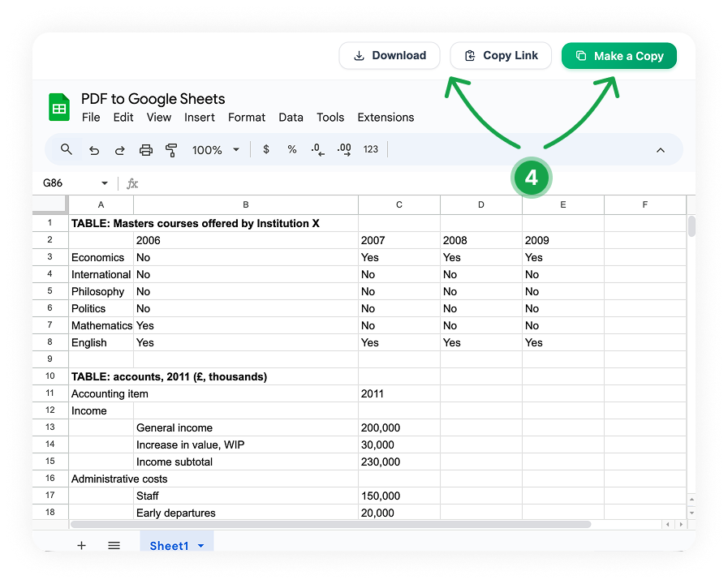Screen dimensions: 728x584
Task: Decrease decimal places using toolbar icon
Action: coord(317,149)
